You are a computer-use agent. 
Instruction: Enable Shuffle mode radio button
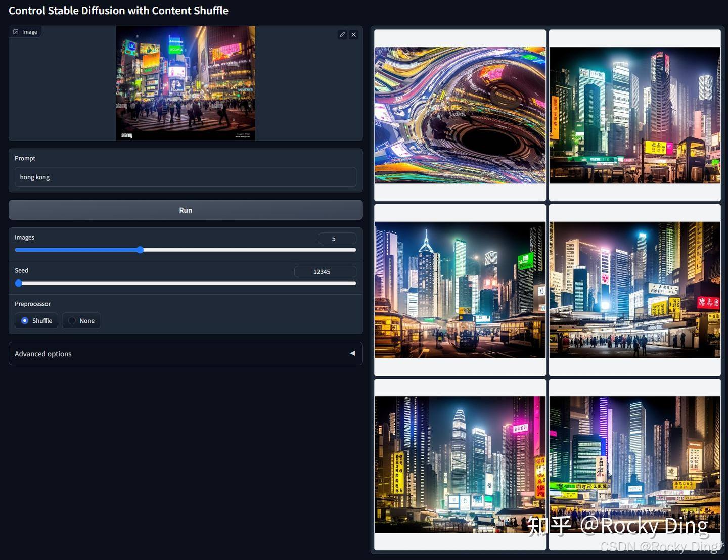coord(25,320)
